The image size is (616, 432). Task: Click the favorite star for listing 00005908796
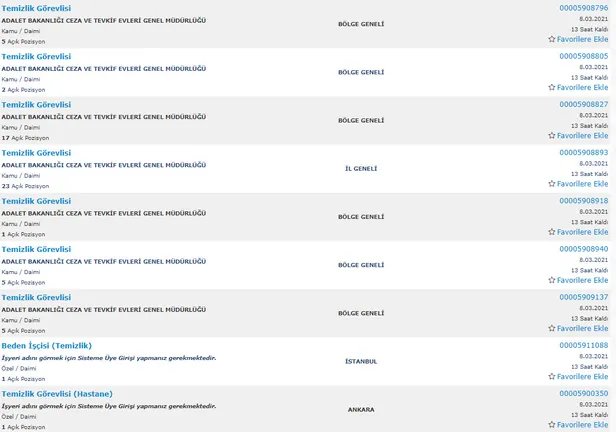(x=552, y=40)
